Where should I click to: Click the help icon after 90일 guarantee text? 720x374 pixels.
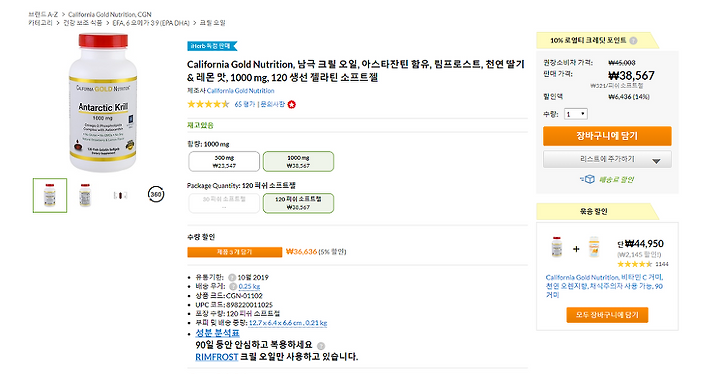[x=321, y=346]
